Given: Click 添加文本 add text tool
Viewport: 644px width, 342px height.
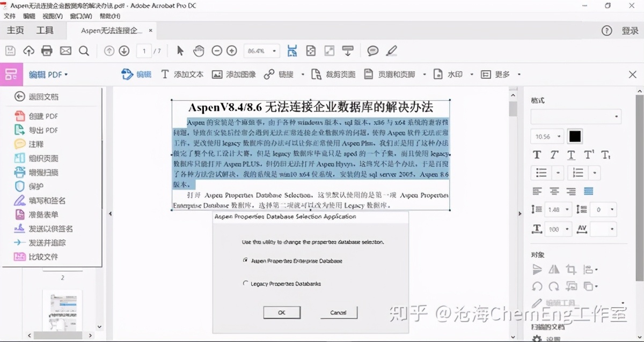Looking at the screenshot, I should 182,75.
